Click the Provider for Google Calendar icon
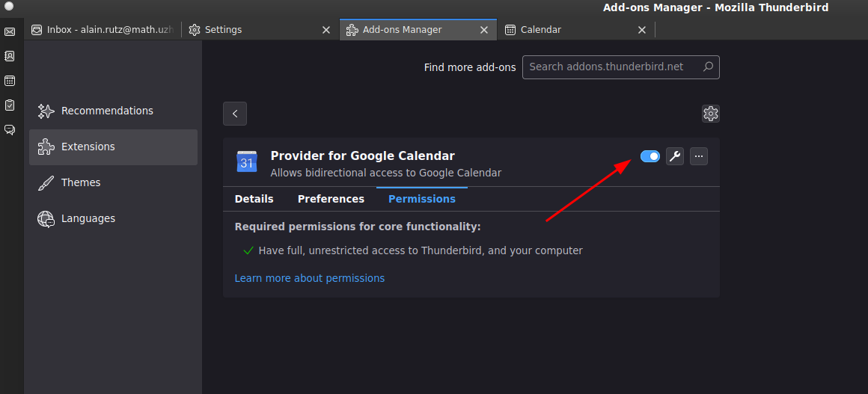Viewport: 868px width, 394px height. [x=246, y=162]
